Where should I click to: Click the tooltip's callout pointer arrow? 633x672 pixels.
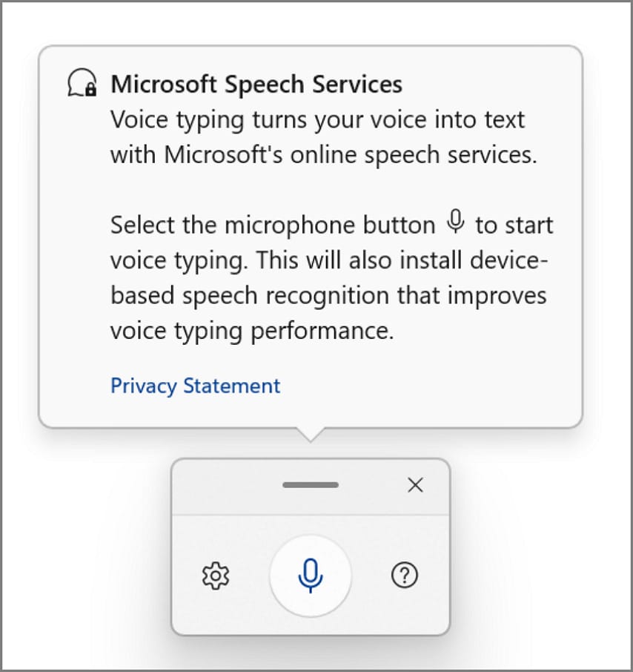pyautogui.click(x=311, y=434)
